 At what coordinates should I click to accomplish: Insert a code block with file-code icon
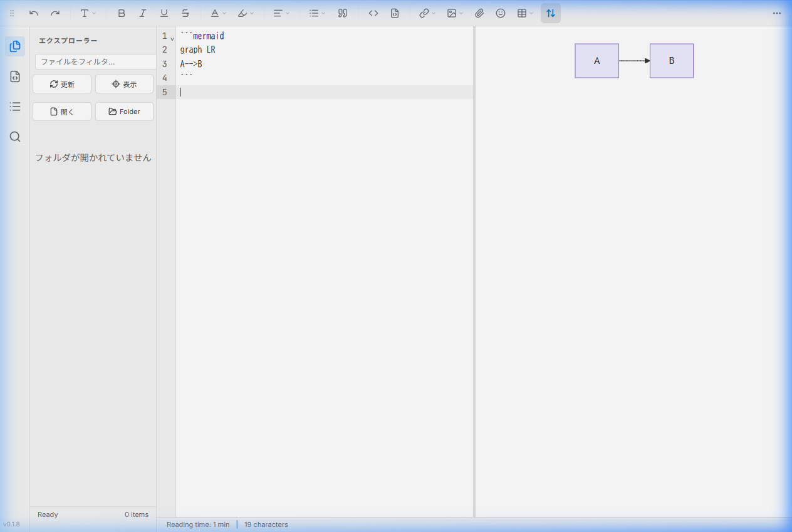[395, 13]
